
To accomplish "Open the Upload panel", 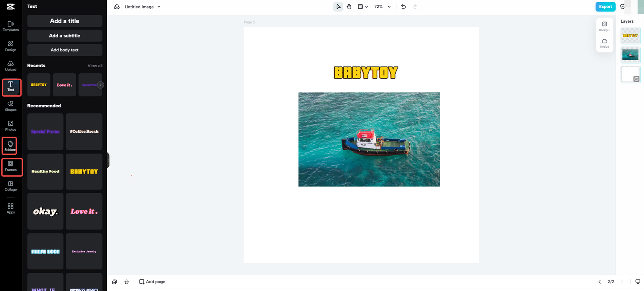I will pos(11,66).
